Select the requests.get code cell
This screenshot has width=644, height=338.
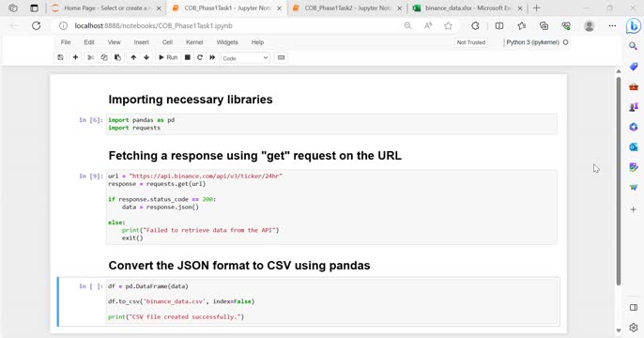pyautogui.click(x=331, y=207)
